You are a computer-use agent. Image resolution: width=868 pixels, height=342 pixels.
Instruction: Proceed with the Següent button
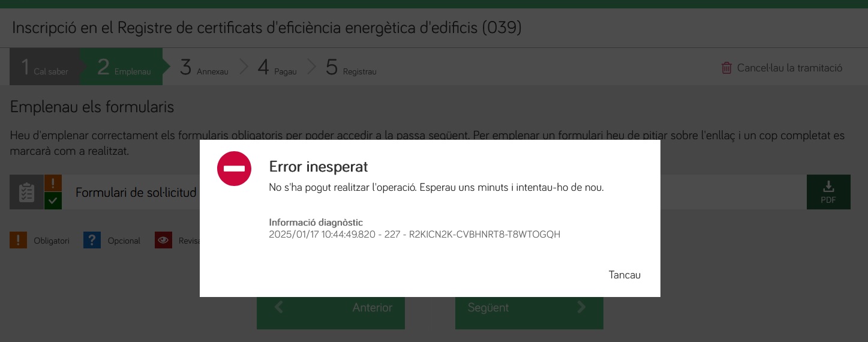click(x=528, y=308)
